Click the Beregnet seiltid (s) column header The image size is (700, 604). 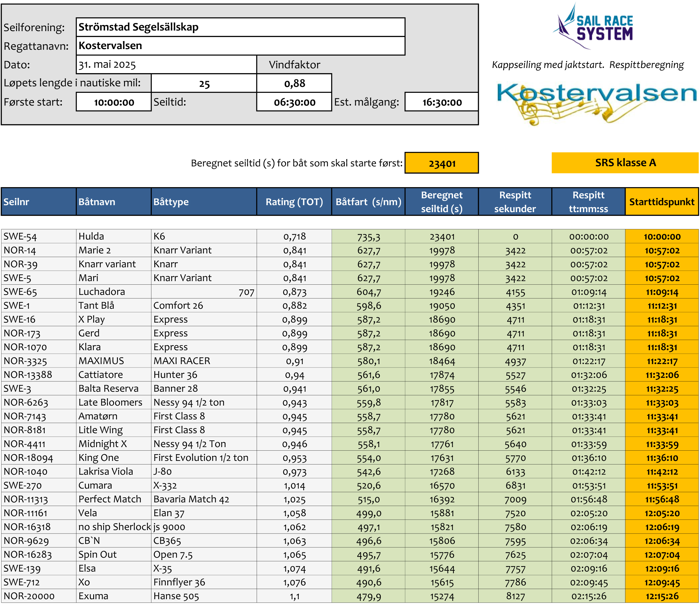(x=442, y=202)
